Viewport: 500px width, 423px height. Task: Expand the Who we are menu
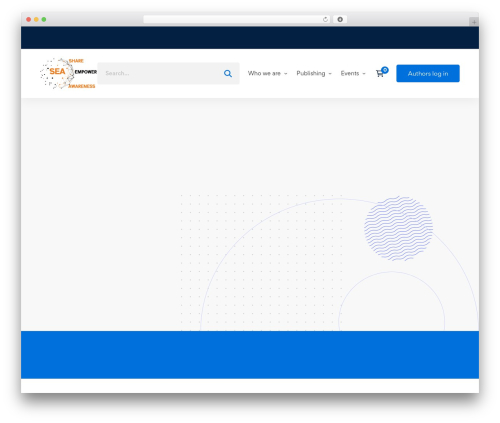(267, 73)
